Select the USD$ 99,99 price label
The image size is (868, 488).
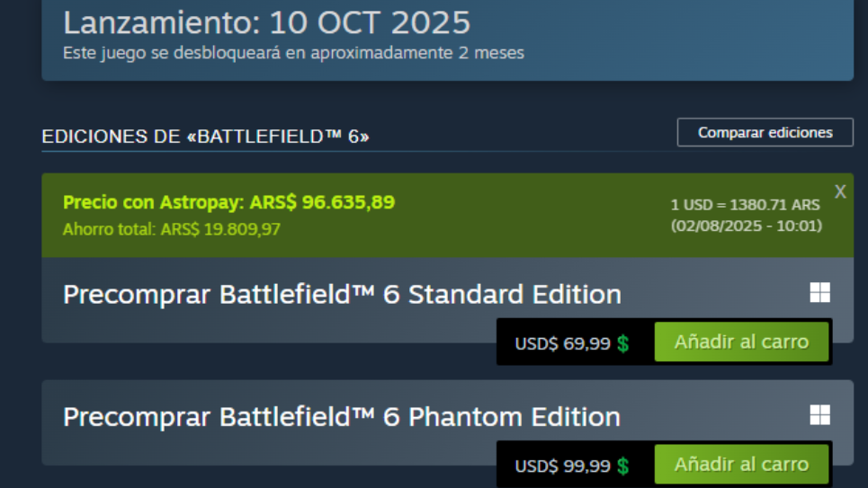(562, 466)
